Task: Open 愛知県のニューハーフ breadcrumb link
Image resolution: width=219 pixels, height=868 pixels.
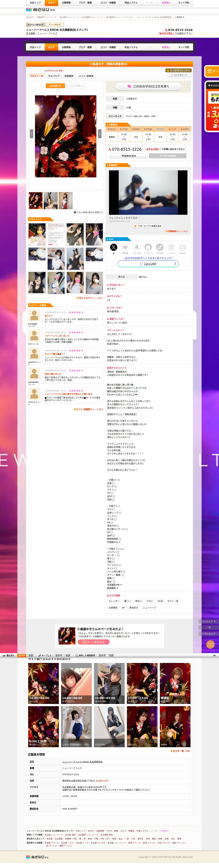Action: tap(47, 17)
